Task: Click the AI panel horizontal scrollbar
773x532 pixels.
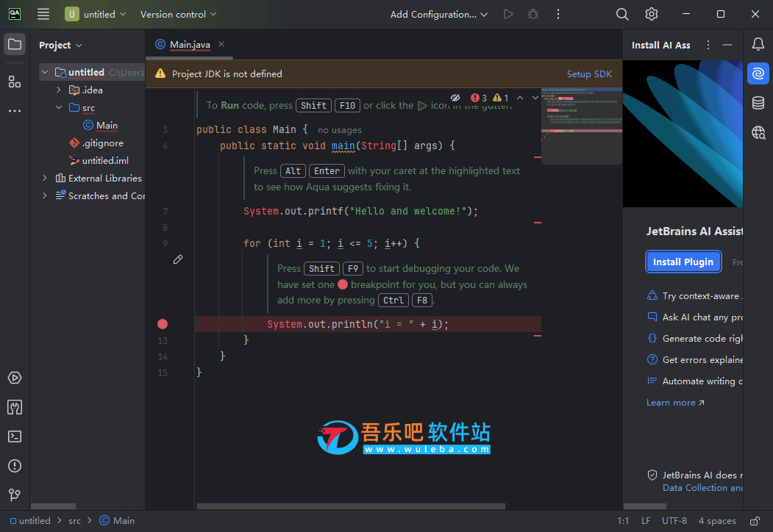Action: (x=645, y=506)
